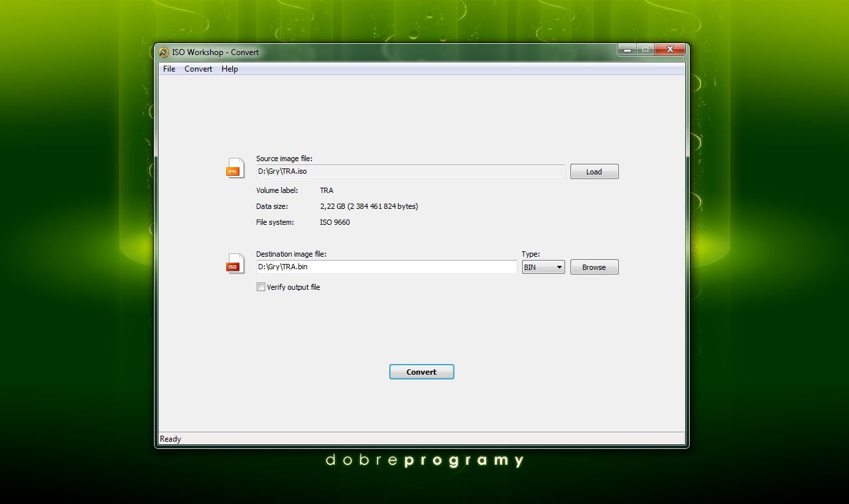Open the File menu

tap(169, 69)
